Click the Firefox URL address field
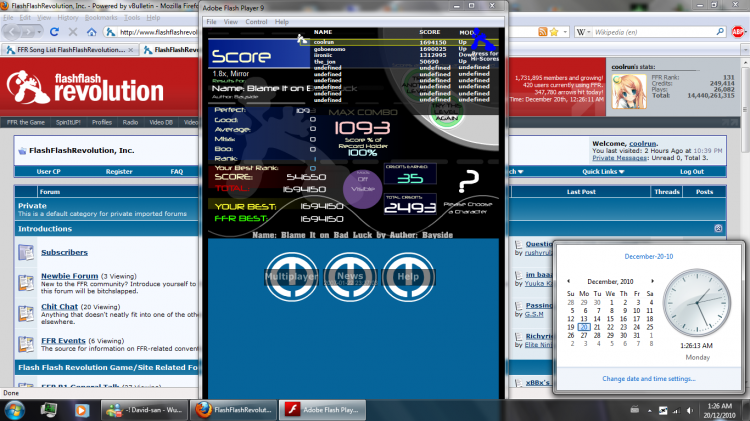750x421 pixels. [x=158, y=32]
